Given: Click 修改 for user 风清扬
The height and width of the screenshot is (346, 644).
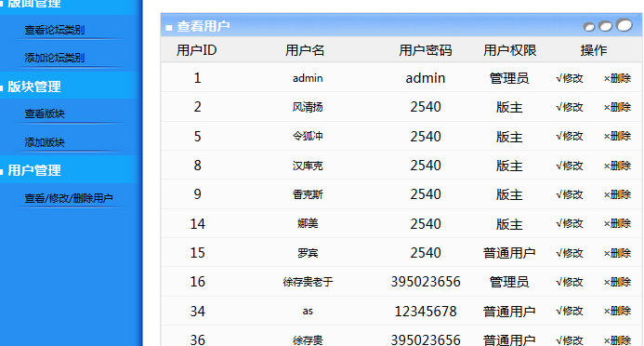Looking at the screenshot, I should pyautogui.click(x=570, y=107).
